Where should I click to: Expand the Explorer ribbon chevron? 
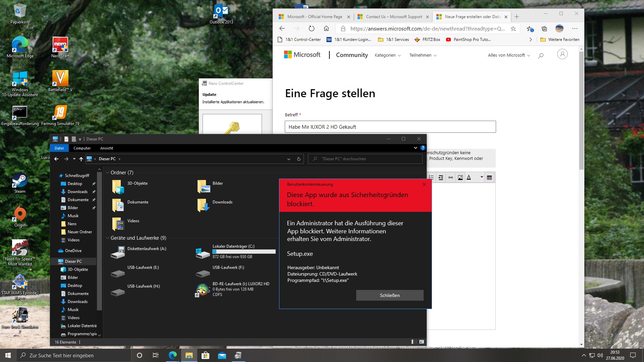tap(415, 148)
